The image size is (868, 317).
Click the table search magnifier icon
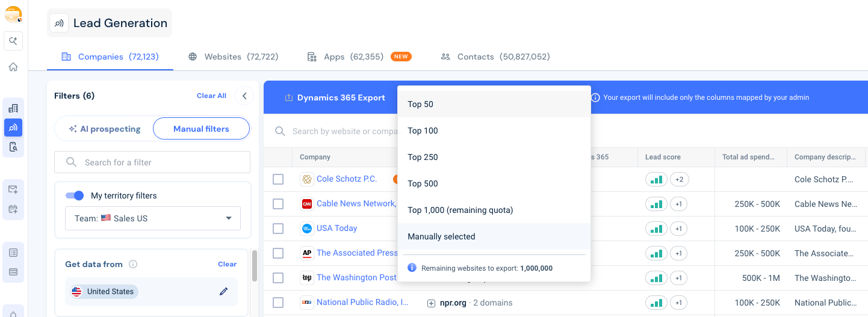280,131
